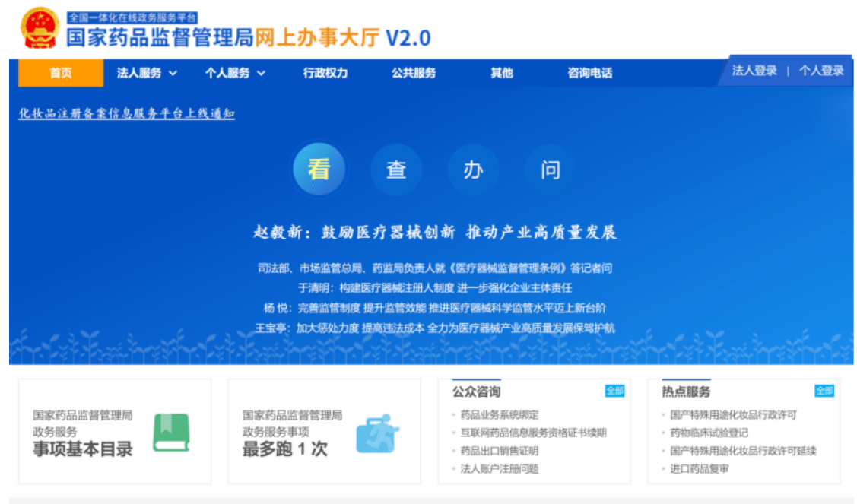Screen dimensions: 857x504
Task: Open 王宝亭 article on 加大惩处力度
Action: click(x=435, y=328)
